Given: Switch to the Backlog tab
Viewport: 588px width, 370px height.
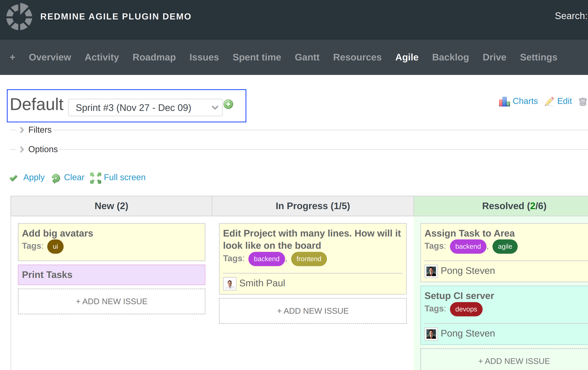Looking at the screenshot, I should [450, 57].
